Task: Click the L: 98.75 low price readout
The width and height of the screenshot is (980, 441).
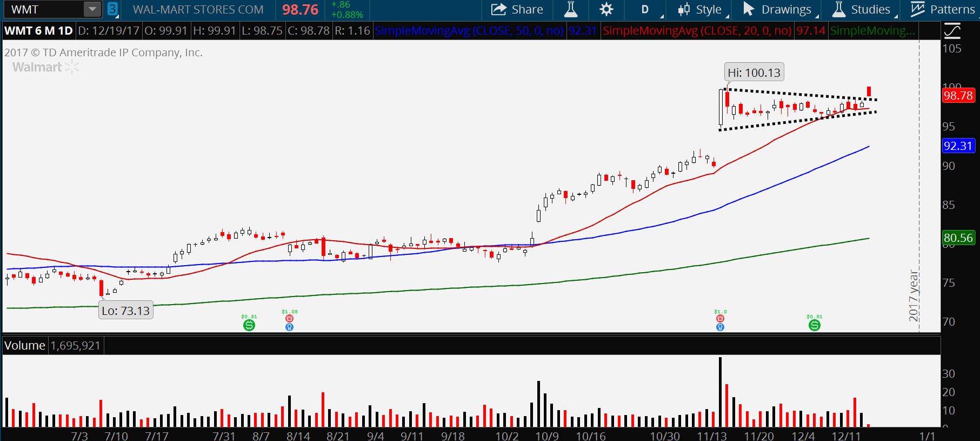Action: coord(262,31)
